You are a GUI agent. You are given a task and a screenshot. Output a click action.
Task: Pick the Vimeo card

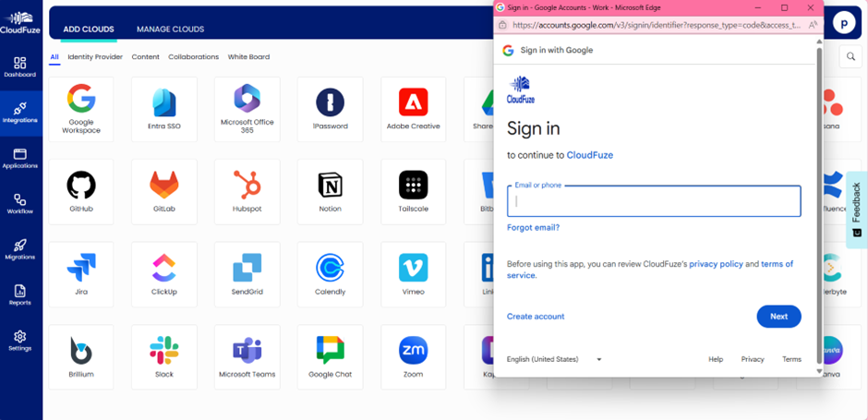pos(414,274)
